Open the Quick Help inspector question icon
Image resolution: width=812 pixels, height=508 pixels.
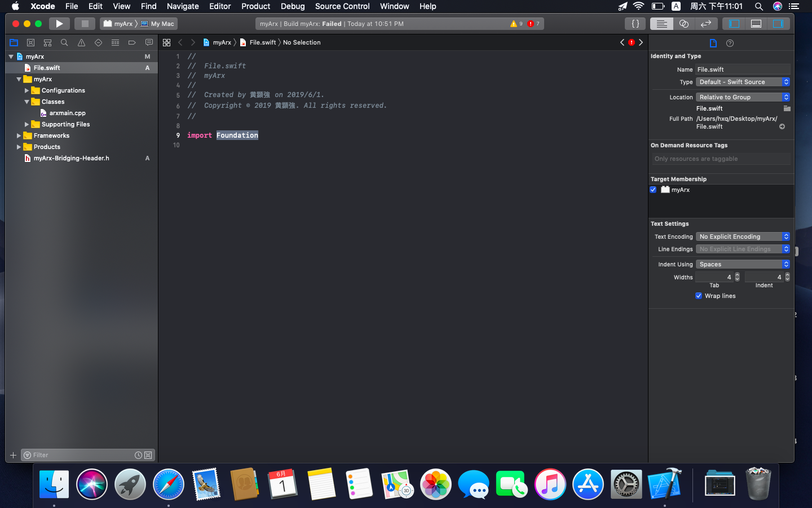pos(730,43)
